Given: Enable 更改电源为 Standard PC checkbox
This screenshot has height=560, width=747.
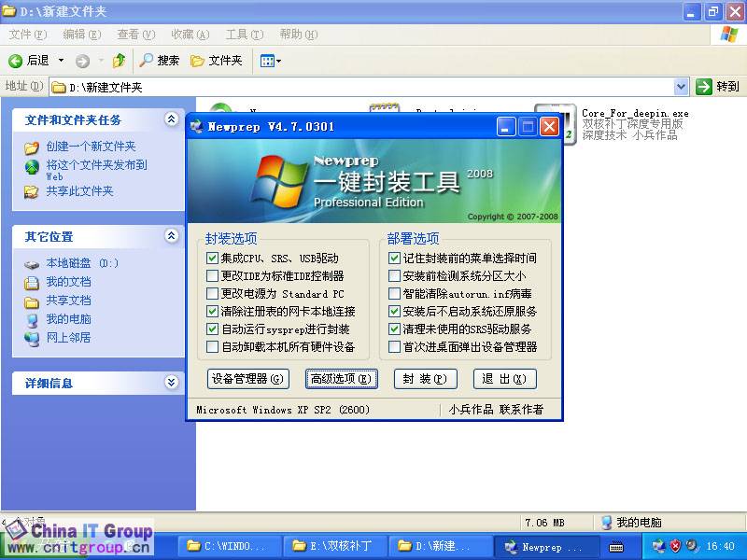Looking at the screenshot, I should point(212,293).
